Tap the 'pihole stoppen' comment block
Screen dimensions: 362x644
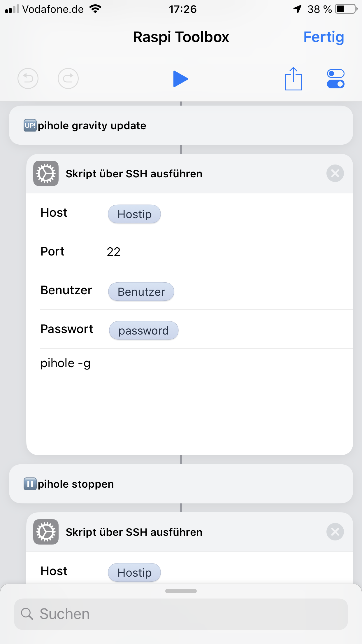181,484
